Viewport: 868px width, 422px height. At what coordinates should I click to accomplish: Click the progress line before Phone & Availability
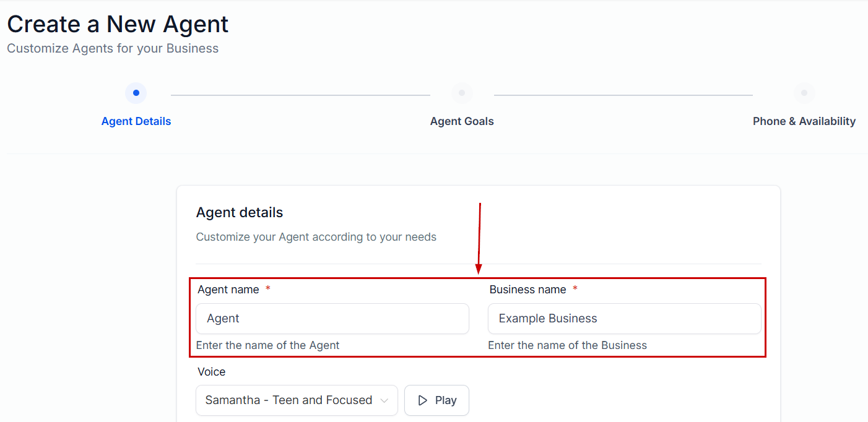(x=623, y=95)
